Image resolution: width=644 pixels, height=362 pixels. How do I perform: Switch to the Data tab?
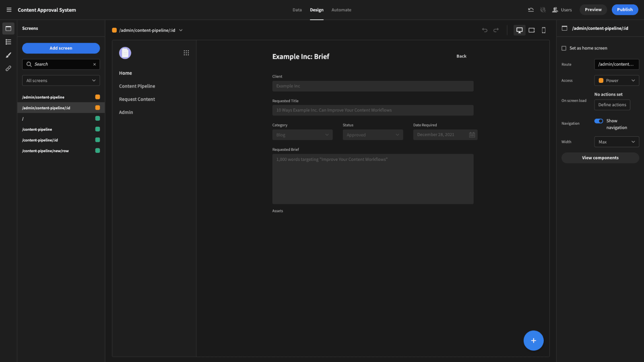click(x=297, y=10)
